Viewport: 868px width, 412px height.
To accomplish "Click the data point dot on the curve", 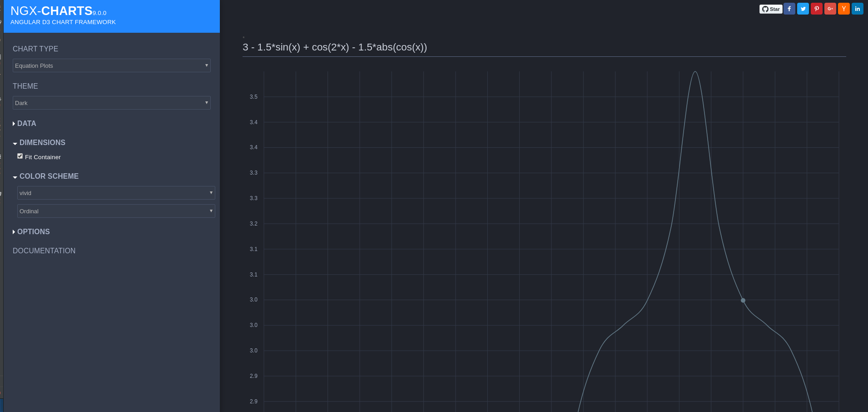I will click(x=742, y=301).
